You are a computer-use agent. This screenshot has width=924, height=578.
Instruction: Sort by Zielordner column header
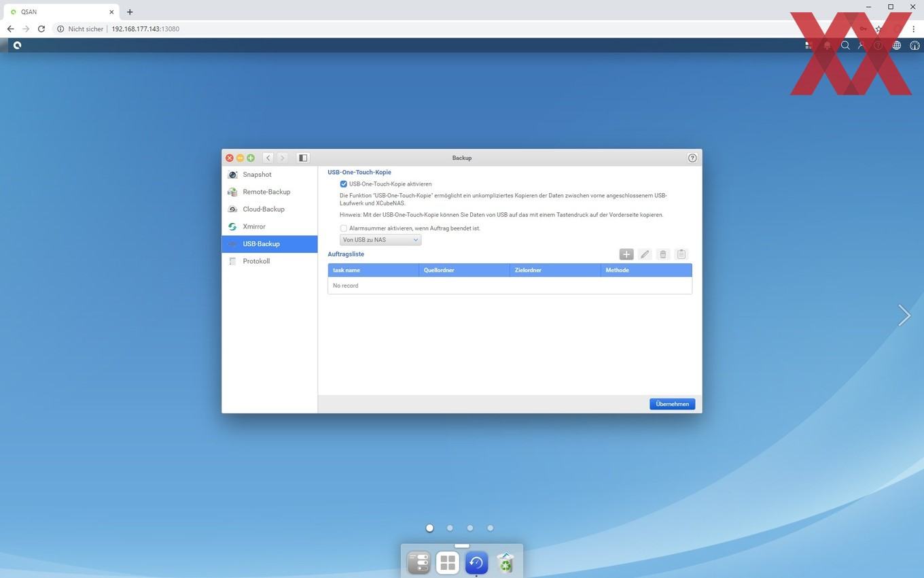555,271
